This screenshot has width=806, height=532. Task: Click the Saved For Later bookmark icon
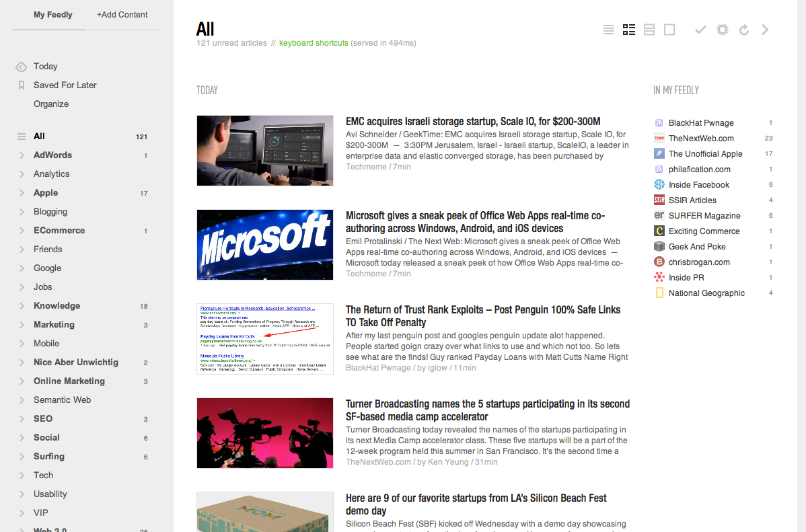point(21,85)
